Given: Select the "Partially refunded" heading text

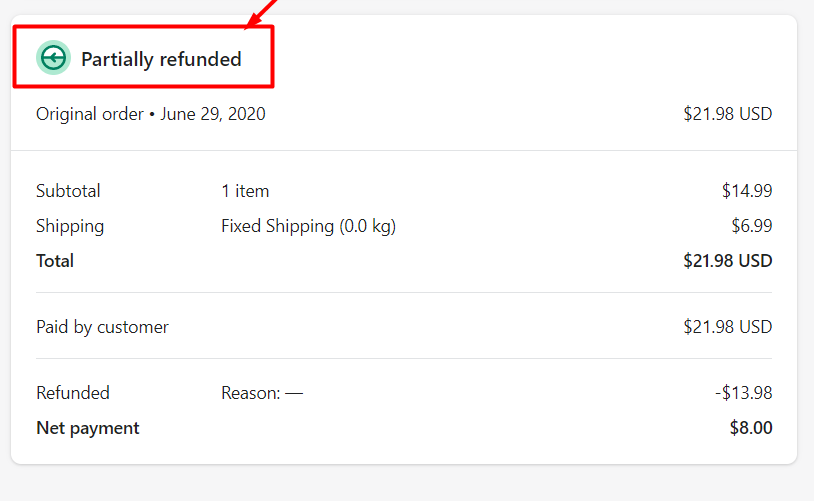Looking at the screenshot, I should click(x=161, y=59).
